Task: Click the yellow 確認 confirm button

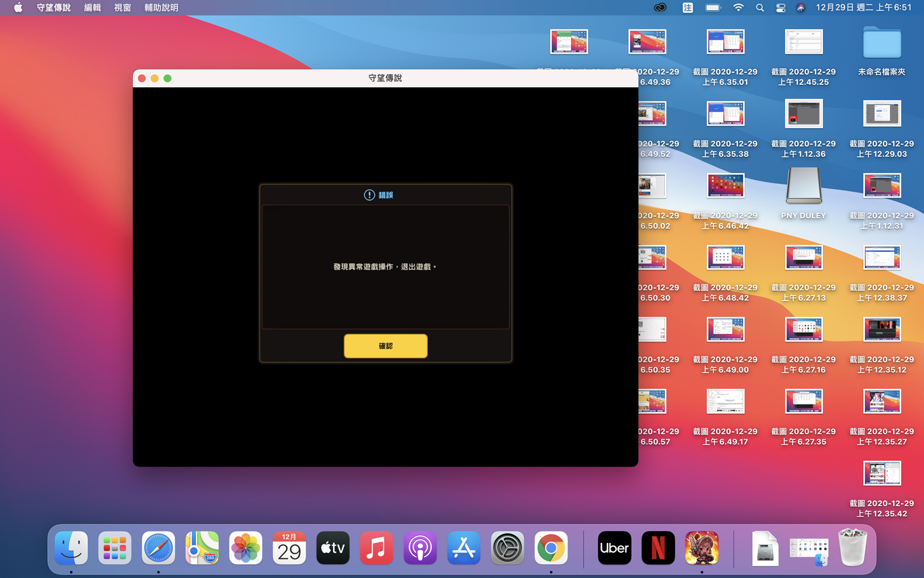Action: coord(385,346)
